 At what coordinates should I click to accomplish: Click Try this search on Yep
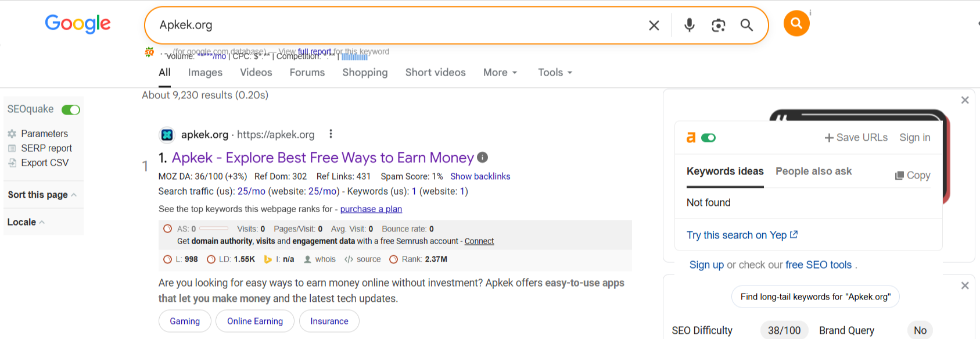click(x=742, y=235)
